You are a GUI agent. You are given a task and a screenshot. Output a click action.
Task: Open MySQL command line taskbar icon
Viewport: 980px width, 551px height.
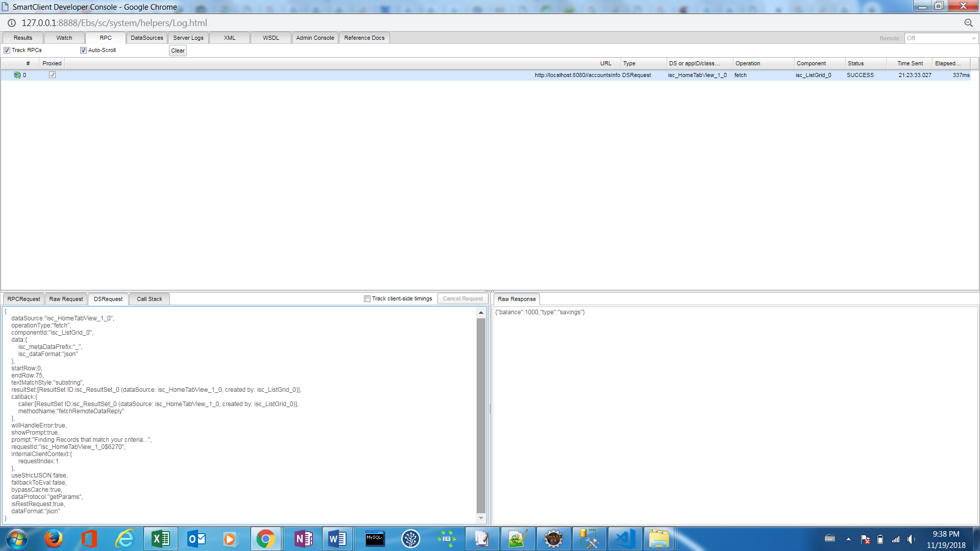pyautogui.click(x=375, y=539)
